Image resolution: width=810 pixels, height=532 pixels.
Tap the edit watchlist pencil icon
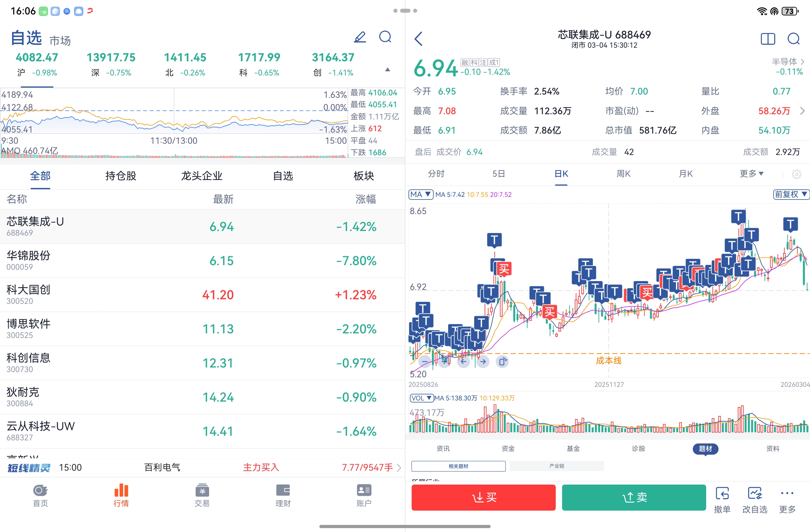pyautogui.click(x=360, y=37)
